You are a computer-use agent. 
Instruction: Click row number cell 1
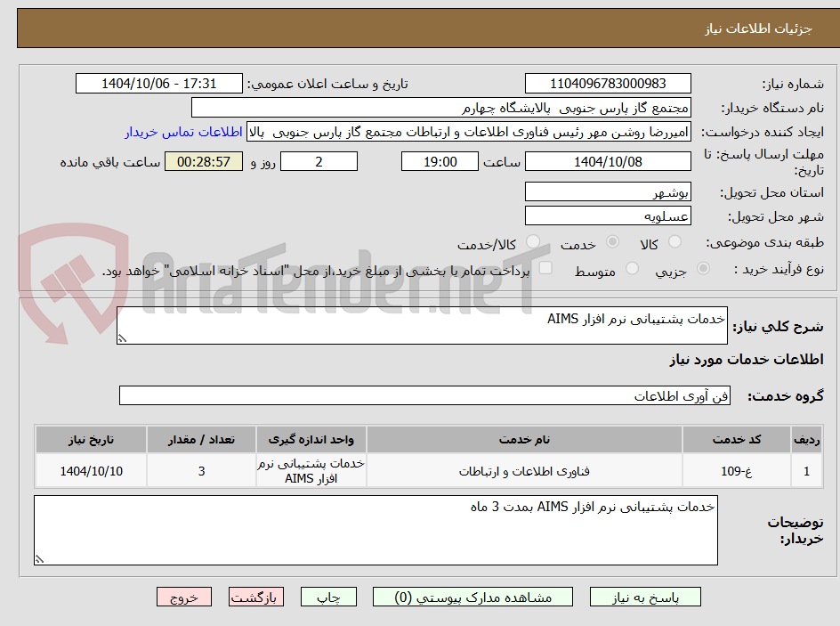807,470
